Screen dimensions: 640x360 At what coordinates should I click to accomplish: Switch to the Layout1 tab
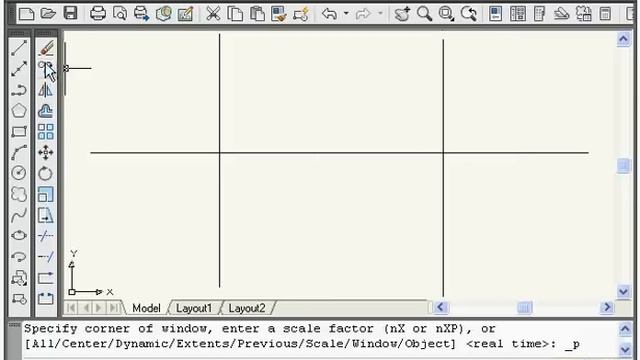(194, 308)
